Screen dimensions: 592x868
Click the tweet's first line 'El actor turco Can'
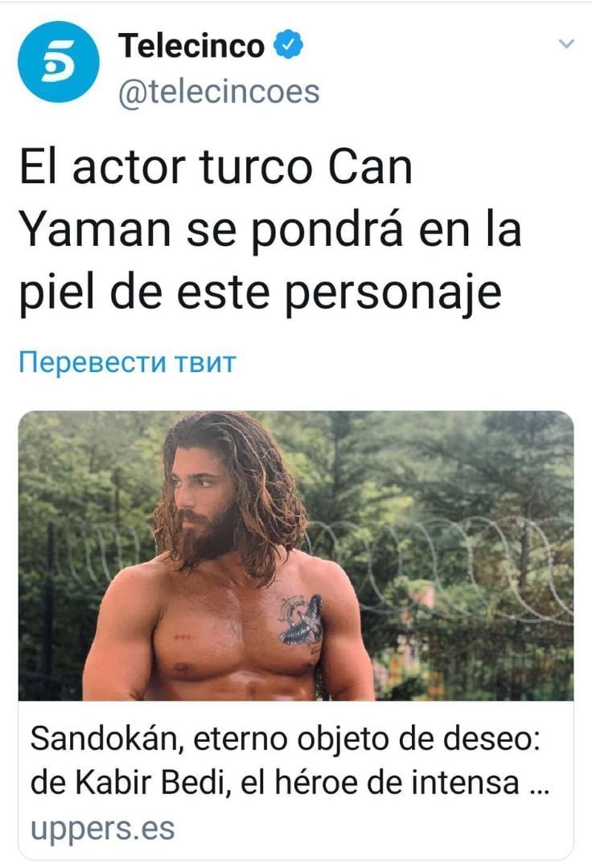(x=216, y=167)
